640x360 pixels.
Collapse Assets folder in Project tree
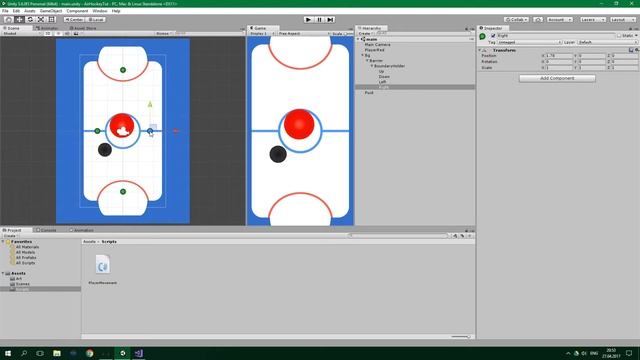3,273
